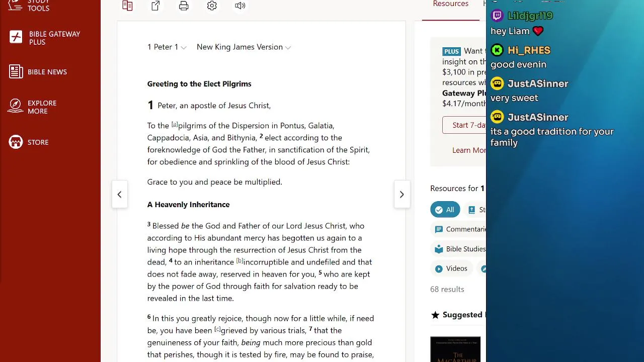Click chat message 'good evenin'
The width and height of the screenshot is (644, 362).
(518, 64)
